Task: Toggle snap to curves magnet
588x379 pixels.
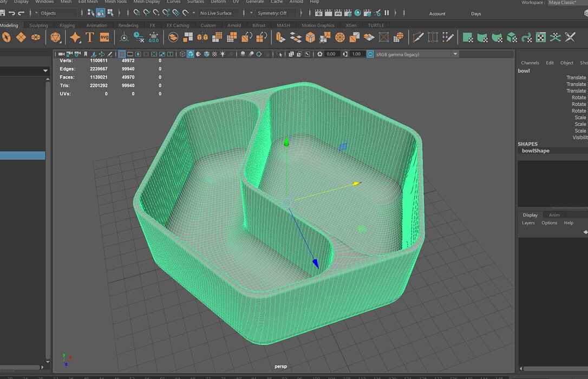Action: click(147, 13)
